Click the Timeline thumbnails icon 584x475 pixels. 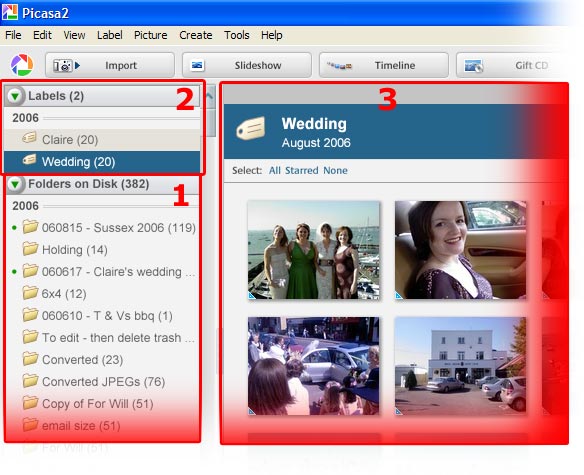pyautogui.click(x=339, y=66)
